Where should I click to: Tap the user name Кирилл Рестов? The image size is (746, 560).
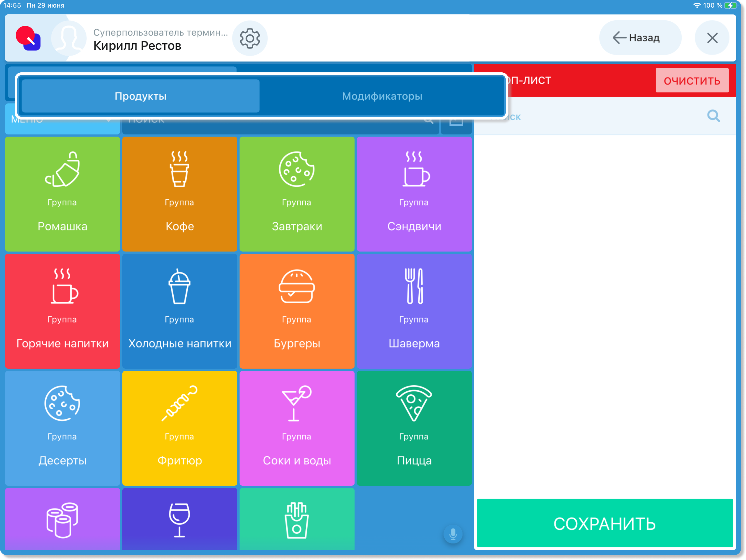pyautogui.click(x=137, y=46)
